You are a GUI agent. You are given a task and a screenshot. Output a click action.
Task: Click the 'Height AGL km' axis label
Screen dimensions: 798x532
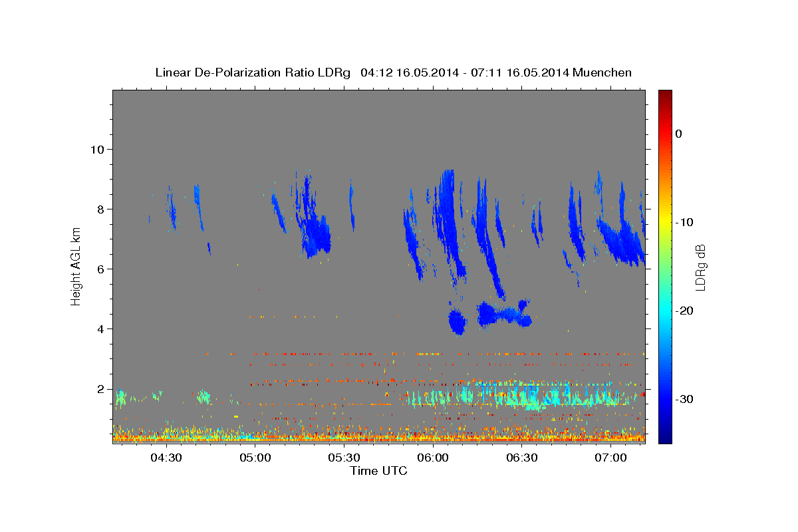click(76, 266)
